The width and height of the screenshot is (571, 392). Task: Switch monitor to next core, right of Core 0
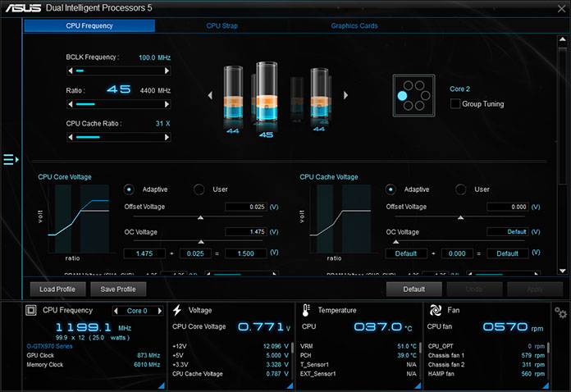(x=159, y=311)
